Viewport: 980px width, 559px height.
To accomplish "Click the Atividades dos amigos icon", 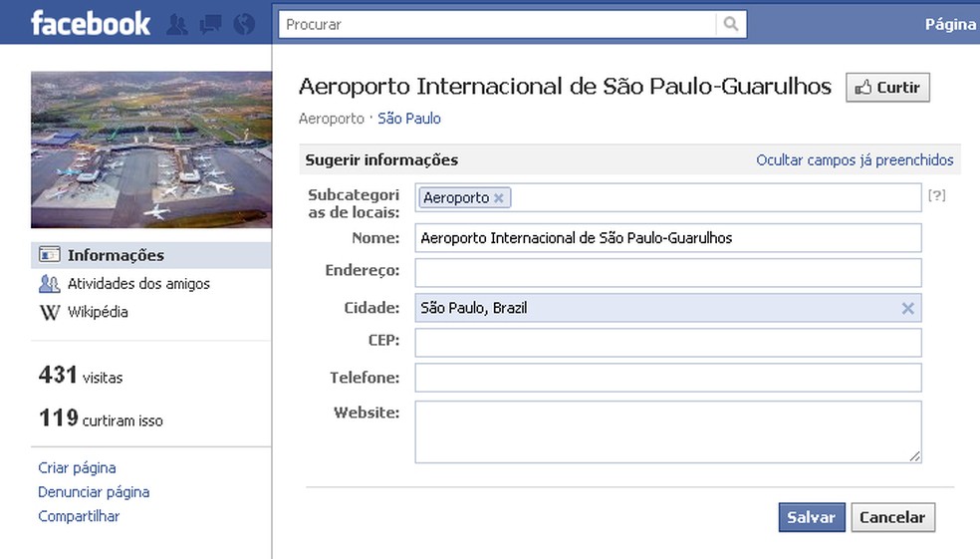I will tap(50, 283).
